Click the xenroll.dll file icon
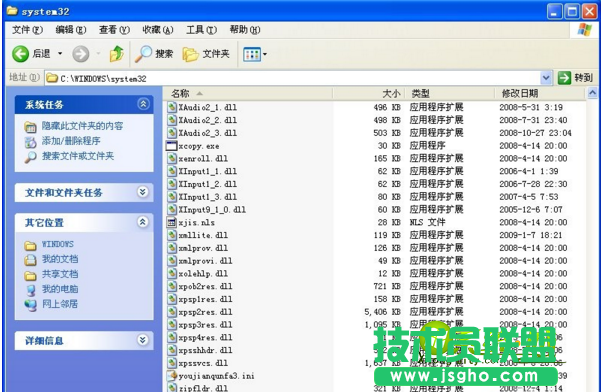 coord(172,158)
